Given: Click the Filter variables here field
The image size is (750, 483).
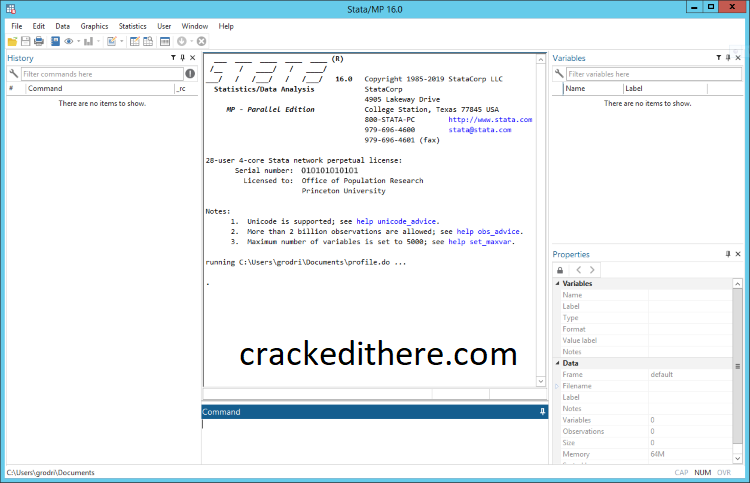Looking at the screenshot, I should 653,74.
